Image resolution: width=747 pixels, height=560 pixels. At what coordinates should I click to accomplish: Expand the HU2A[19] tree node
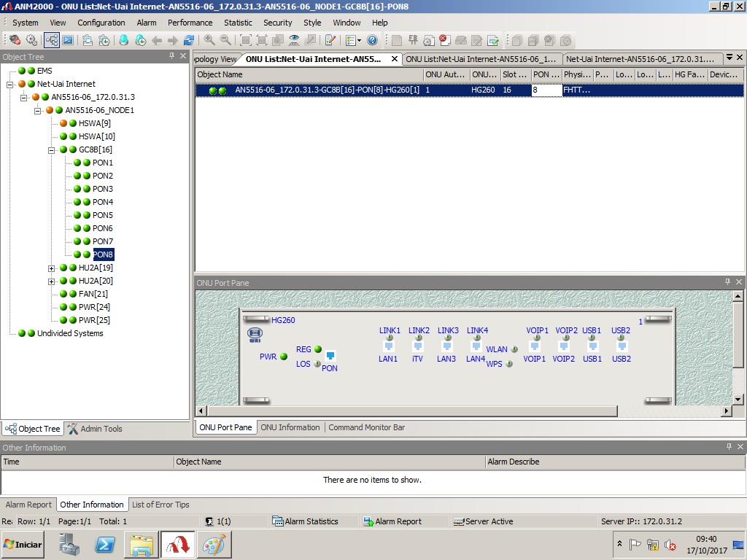pyautogui.click(x=52, y=268)
